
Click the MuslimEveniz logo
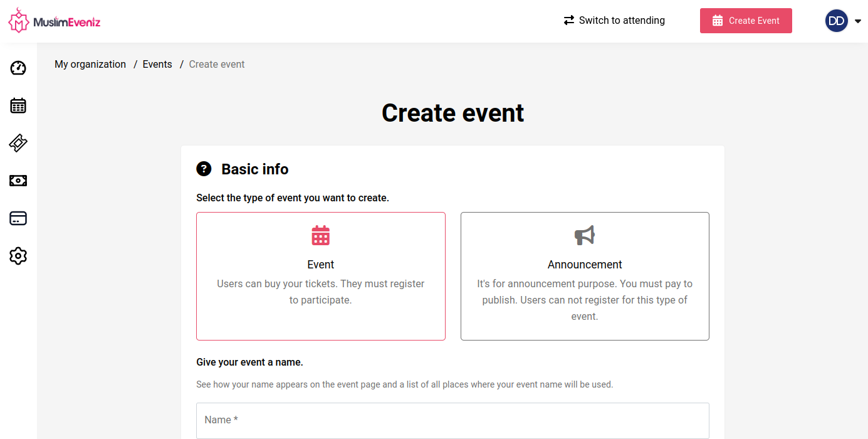[54, 20]
